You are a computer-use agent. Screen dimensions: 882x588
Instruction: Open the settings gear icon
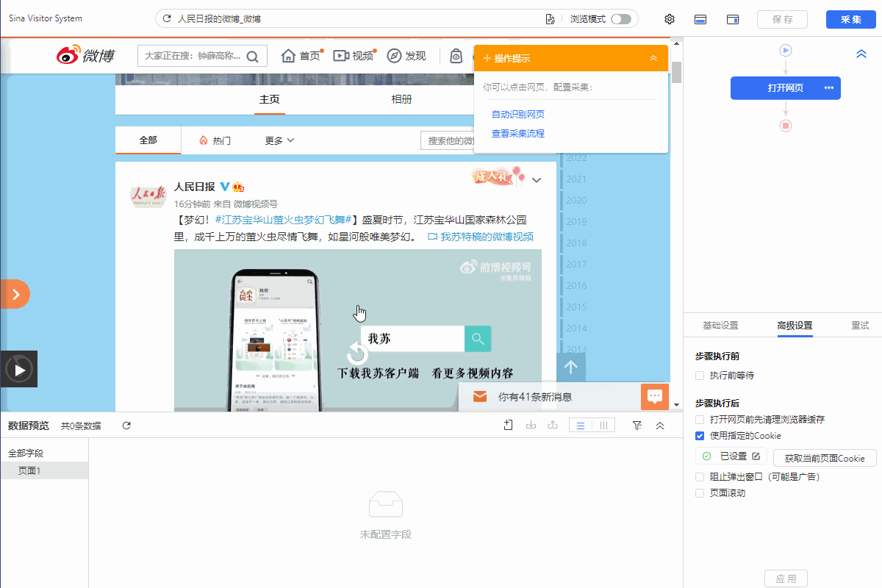click(670, 19)
